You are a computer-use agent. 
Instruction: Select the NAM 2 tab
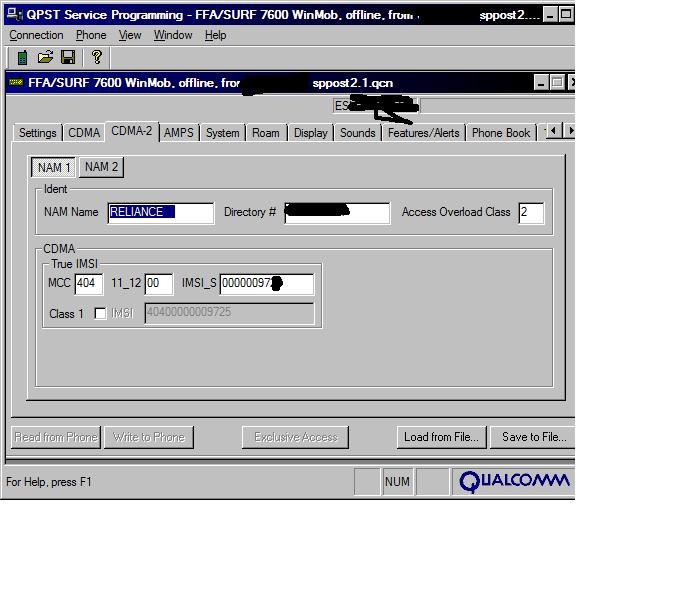pyautogui.click(x=102, y=167)
